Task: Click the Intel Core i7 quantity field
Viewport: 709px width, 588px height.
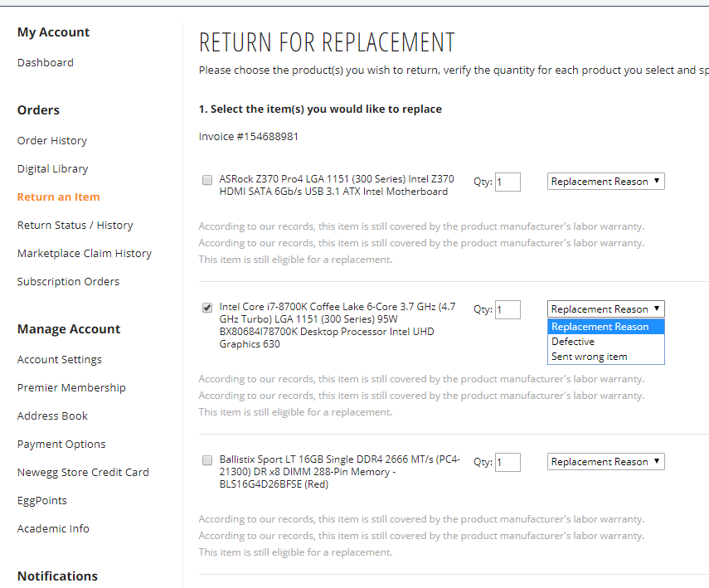Action: click(507, 309)
